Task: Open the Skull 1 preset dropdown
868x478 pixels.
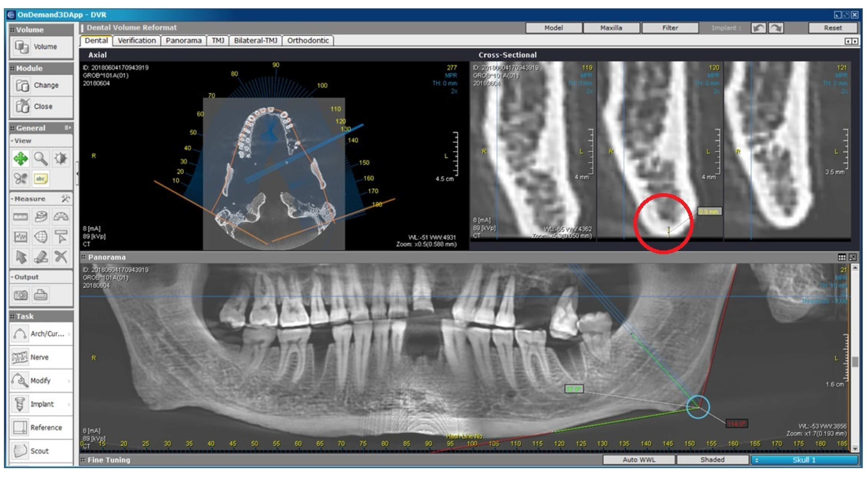Action: (x=804, y=460)
